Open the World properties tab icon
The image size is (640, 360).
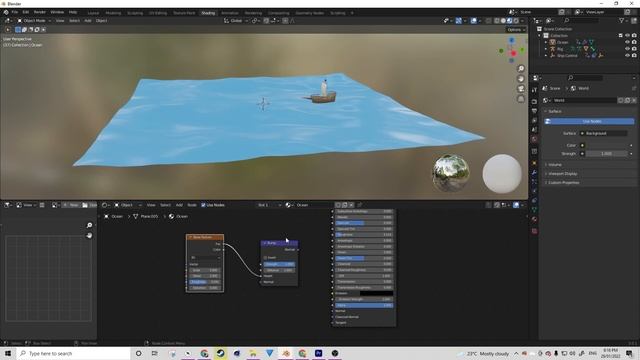(x=534, y=140)
